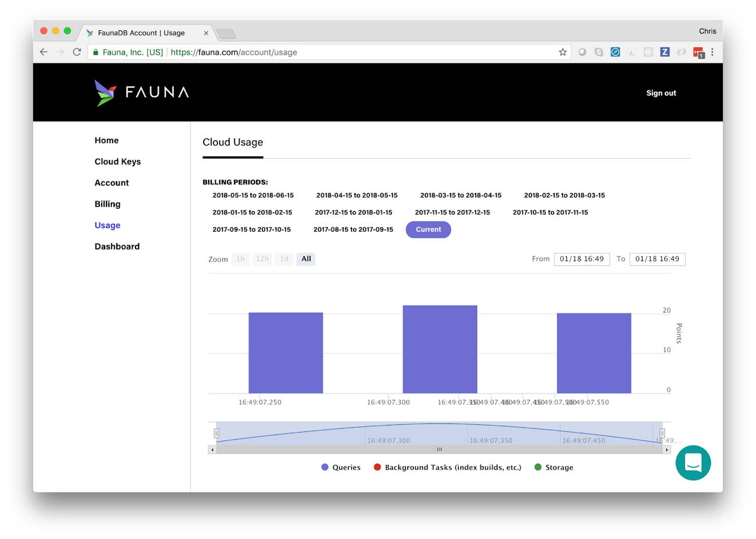Viewport: 756px width, 539px height.
Task: Open Account in the sidebar
Action: [x=112, y=183]
